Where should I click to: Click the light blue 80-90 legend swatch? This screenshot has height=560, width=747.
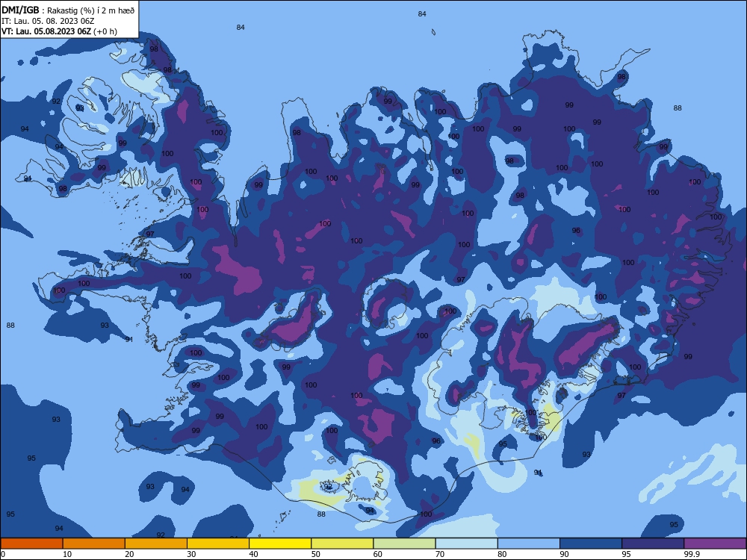(x=529, y=544)
